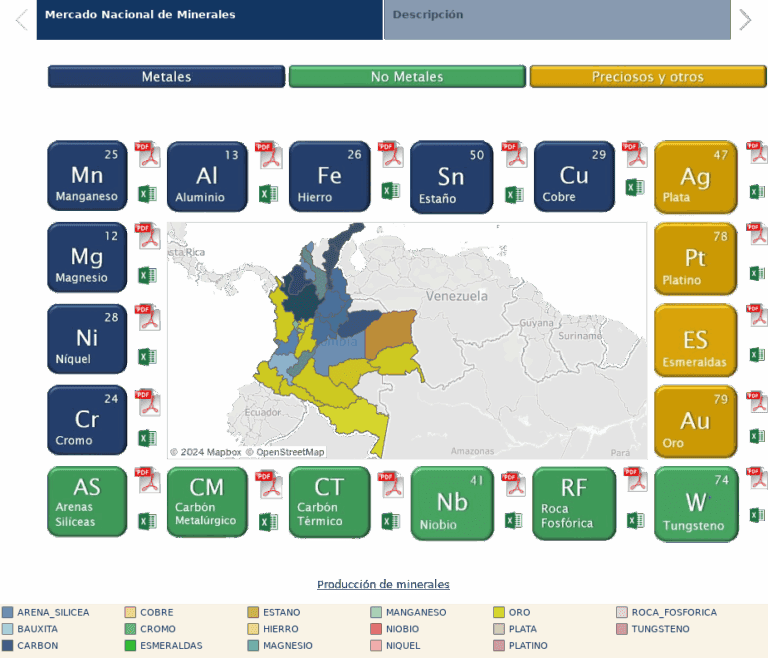This screenshot has height=658, width=768.
Task: Open the PDF report for Níquel
Action: (147, 317)
